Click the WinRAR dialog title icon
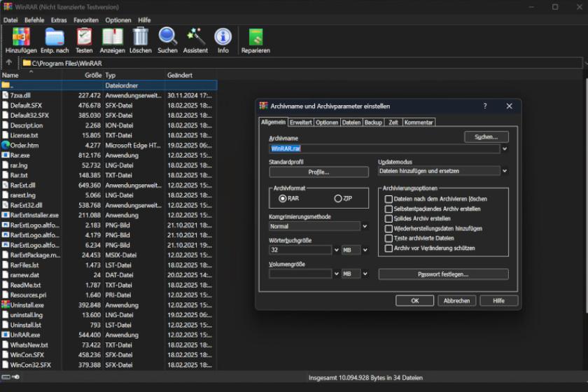The height and width of the screenshot is (392, 588). coord(264,106)
